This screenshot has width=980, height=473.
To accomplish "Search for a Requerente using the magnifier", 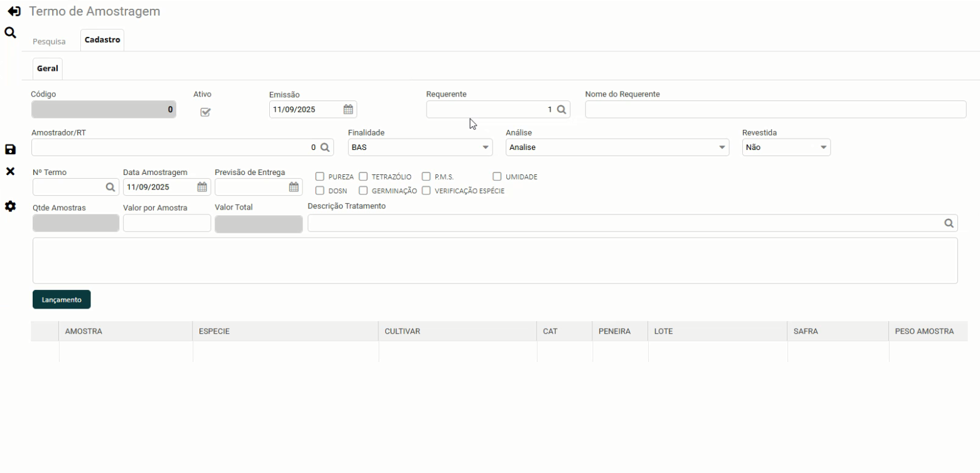I will pos(562,109).
